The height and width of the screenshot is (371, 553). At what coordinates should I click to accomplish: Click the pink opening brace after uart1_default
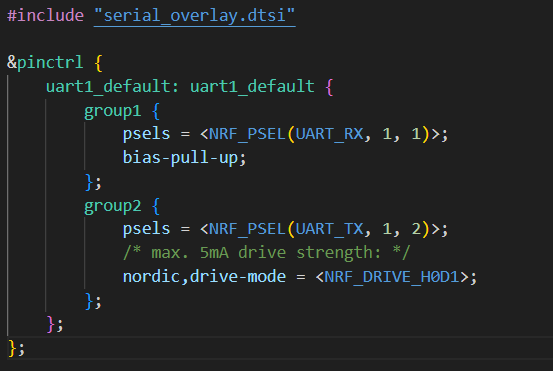pos(329,87)
